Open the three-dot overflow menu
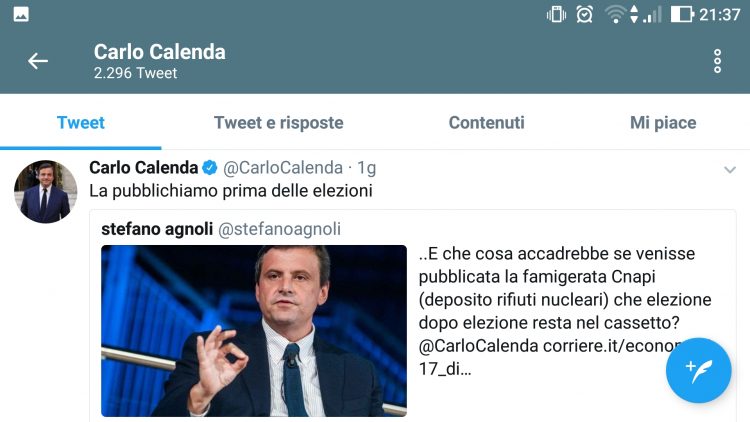The image size is (750, 422). click(x=717, y=61)
